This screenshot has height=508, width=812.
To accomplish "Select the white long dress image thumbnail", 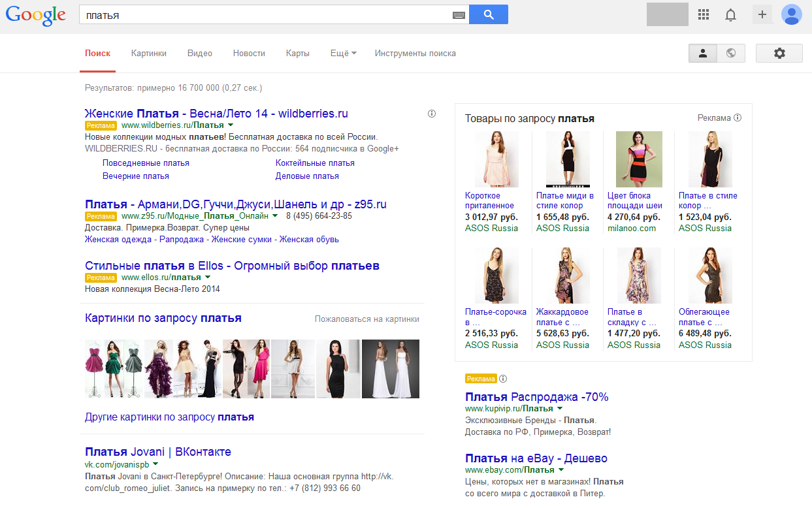I will (391, 369).
